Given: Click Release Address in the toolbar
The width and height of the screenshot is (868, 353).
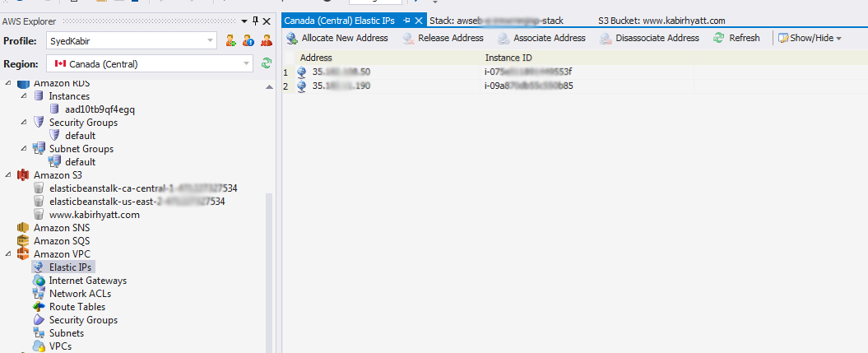Looking at the screenshot, I should pos(443,38).
